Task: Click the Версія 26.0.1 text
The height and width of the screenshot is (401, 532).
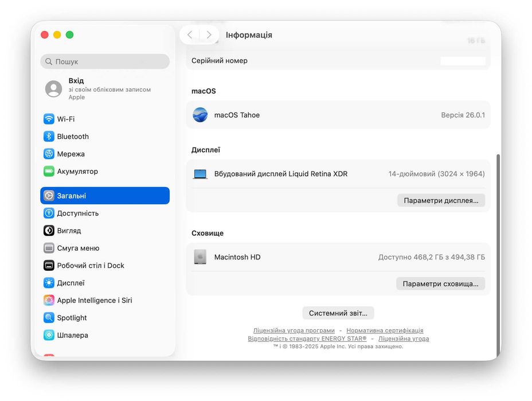Action: [463, 115]
